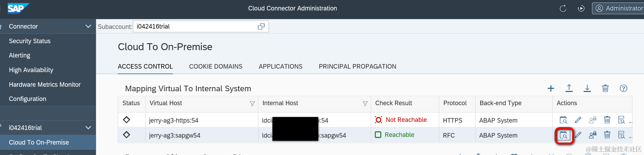Check availability for the jerry-ag3:sapgw54 row
Screen dimensions: 644x155
563,135
